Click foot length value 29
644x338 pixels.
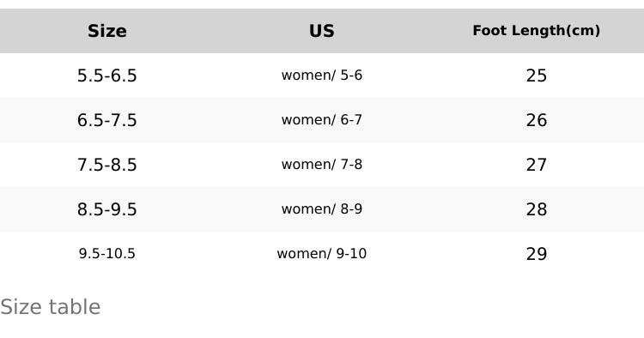[x=537, y=254]
